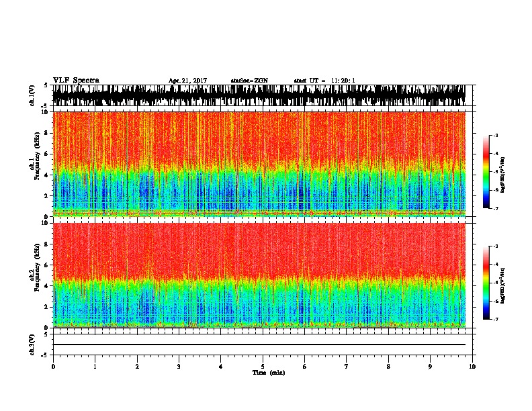Select the "ch.3(V)" axis label

32,345
